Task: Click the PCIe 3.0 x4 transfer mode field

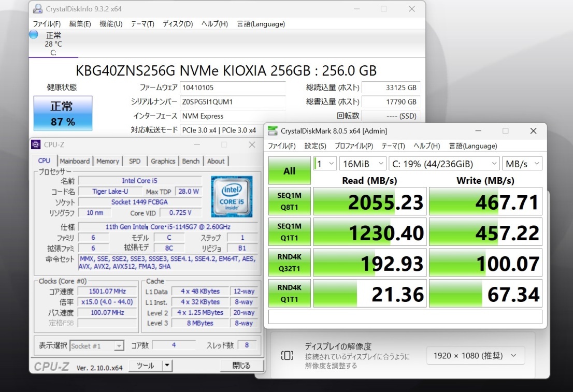Action: pos(221,130)
